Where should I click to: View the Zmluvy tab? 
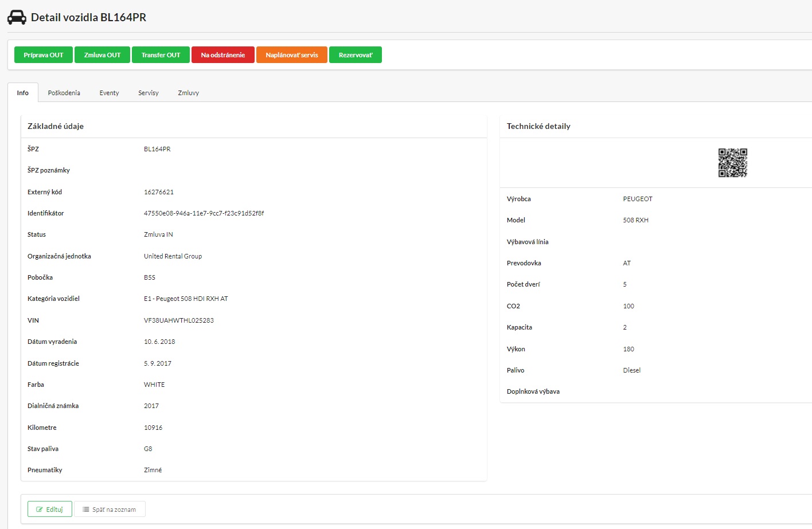point(188,93)
